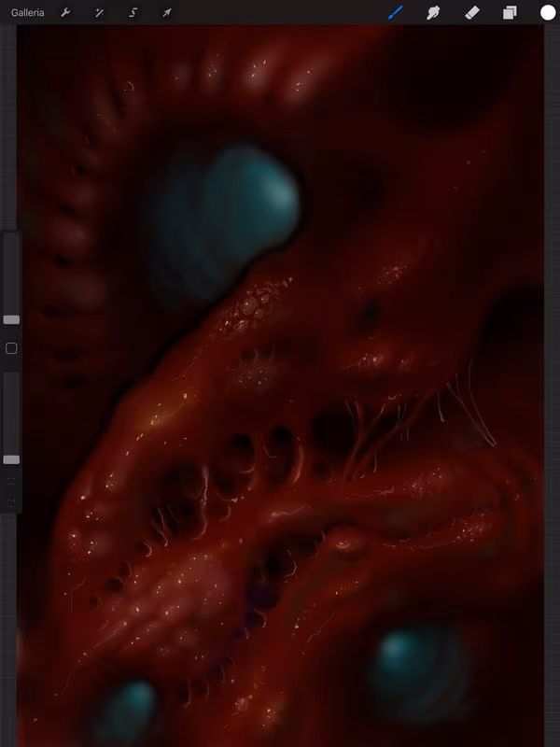Select the blue Paint brush tool
This screenshot has width=560, height=747.
pyautogui.click(x=396, y=13)
